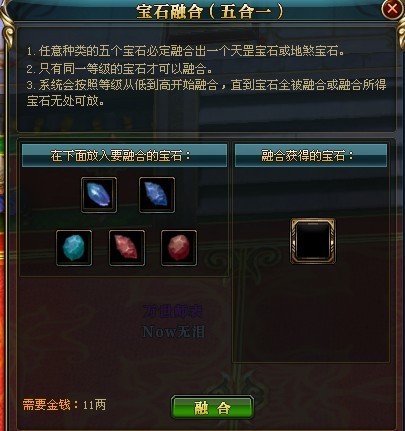Click the purple 万世师表 watermark text
Viewport: 405px width, 431px height.
173,311
